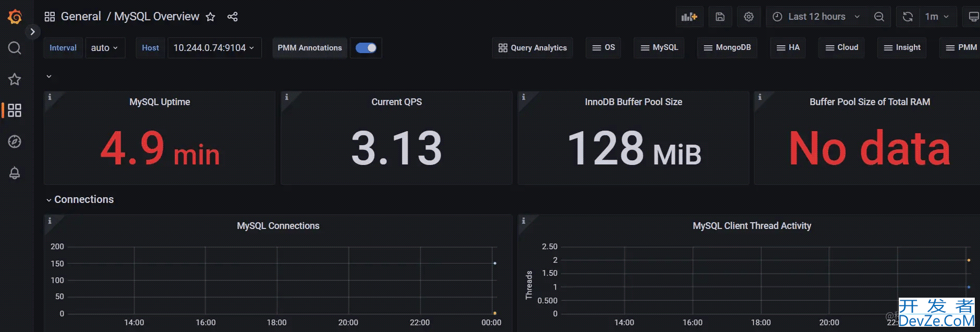The image size is (980, 332).
Task: Open the OS dashboards menu
Action: click(604, 47)
